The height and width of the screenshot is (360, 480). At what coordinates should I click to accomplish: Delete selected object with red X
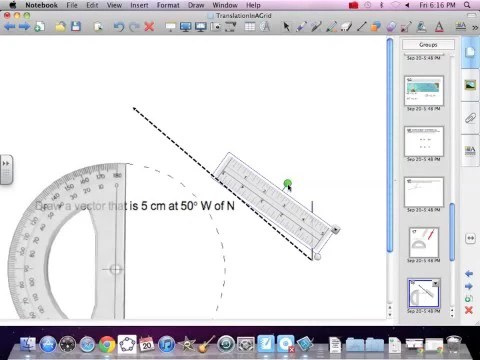[149, 27]
